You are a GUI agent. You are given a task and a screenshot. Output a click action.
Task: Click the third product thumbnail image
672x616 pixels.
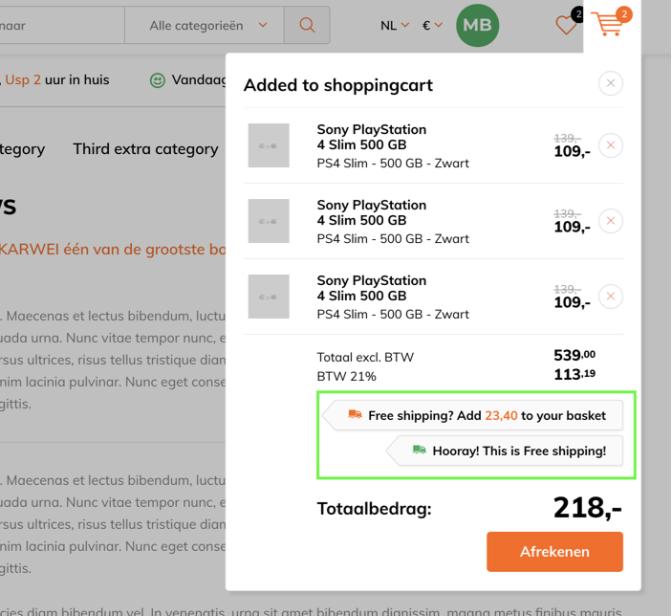(269, 297)
